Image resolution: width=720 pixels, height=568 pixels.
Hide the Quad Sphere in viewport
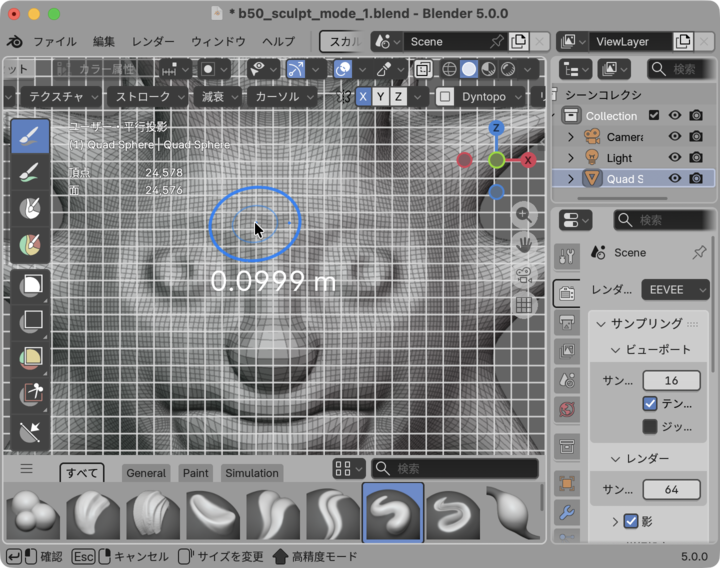tap(675, 178)
